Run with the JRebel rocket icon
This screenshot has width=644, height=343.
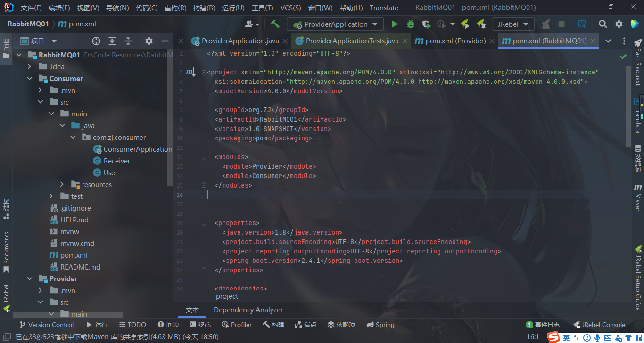pyautogui.click(x=465, y=24)
